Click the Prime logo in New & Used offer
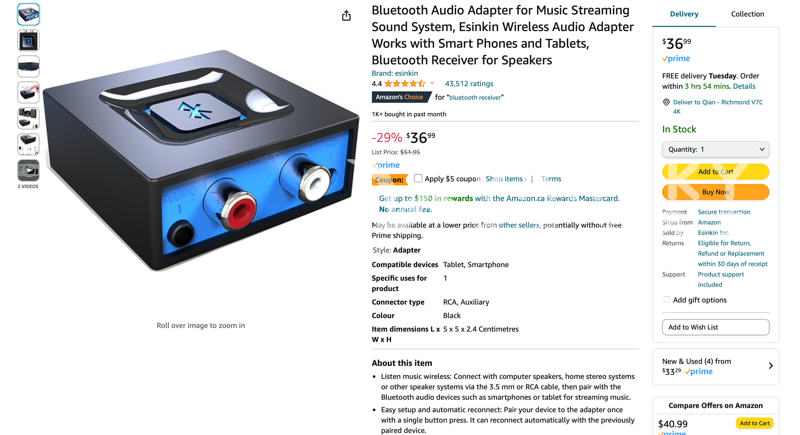Screen dimensions: 800x435 tap(699, 372)
